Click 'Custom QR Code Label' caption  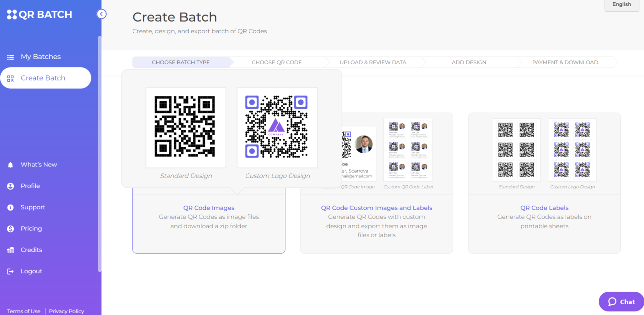[408, 187]
